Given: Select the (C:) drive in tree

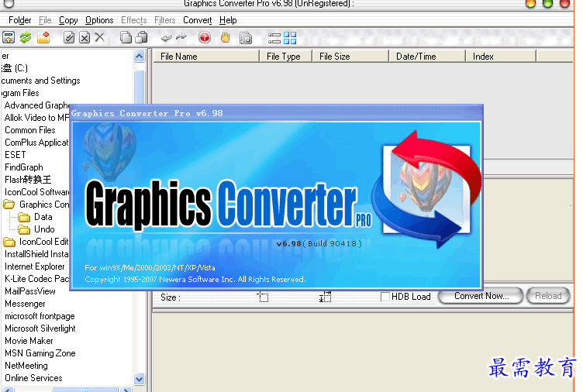Looking at the screenshot, I should (14, 68).
